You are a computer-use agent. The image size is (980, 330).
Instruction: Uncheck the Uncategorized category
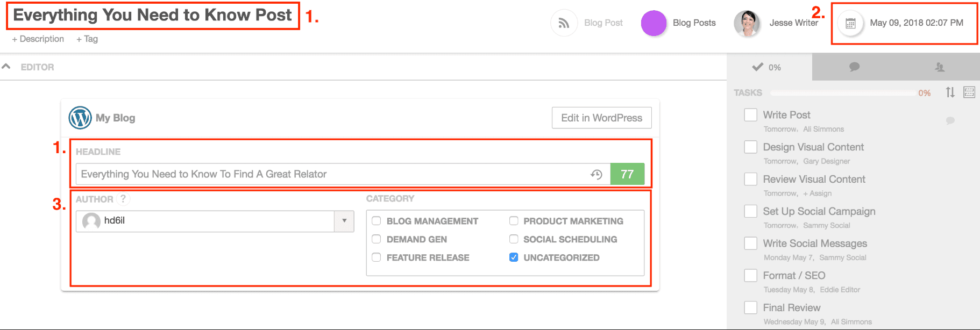pyautogui.click(x=514, y=257)
